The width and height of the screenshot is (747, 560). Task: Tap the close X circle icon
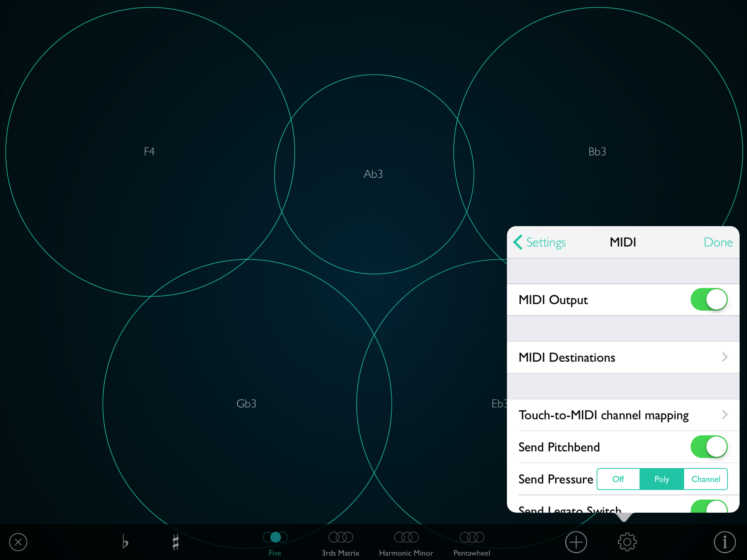(x=18, y=542)
